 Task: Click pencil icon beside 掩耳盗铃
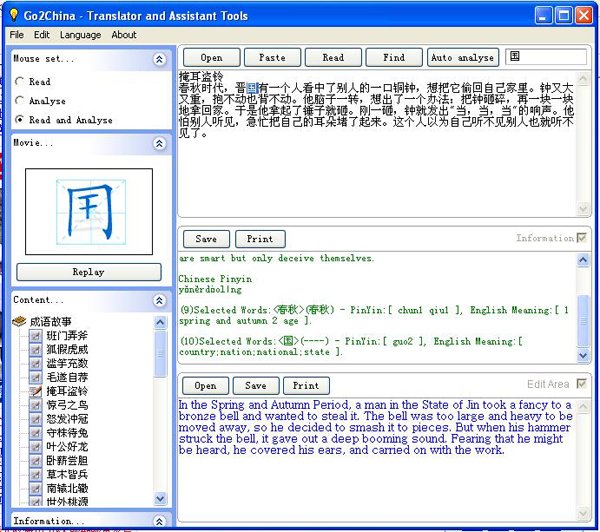click(x=35, y=391)
